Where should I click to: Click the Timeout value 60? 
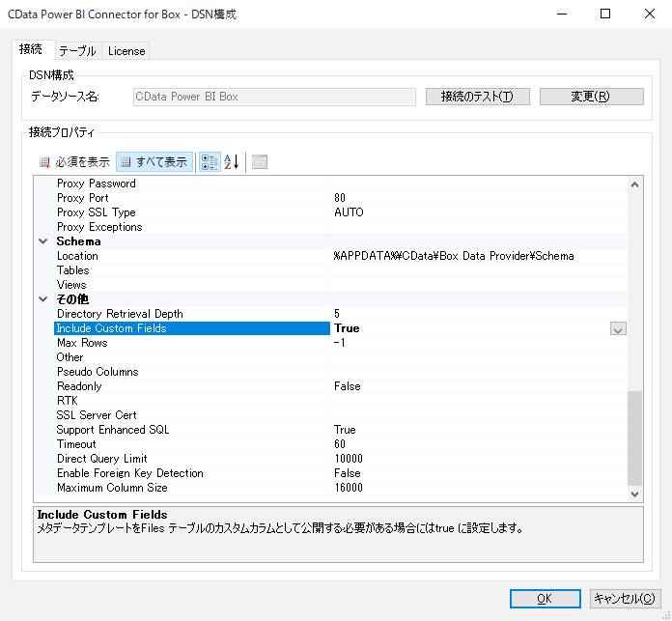pos(340,444)
